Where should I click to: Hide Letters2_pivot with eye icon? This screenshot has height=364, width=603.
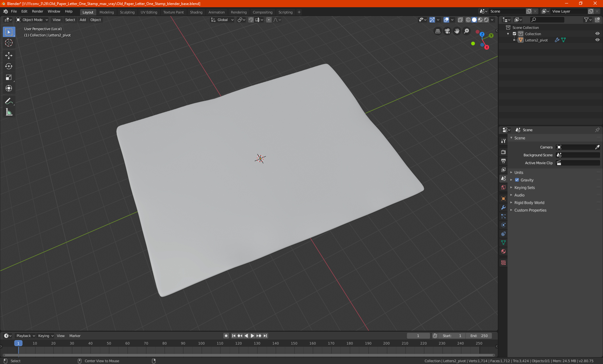coord(597,40)
